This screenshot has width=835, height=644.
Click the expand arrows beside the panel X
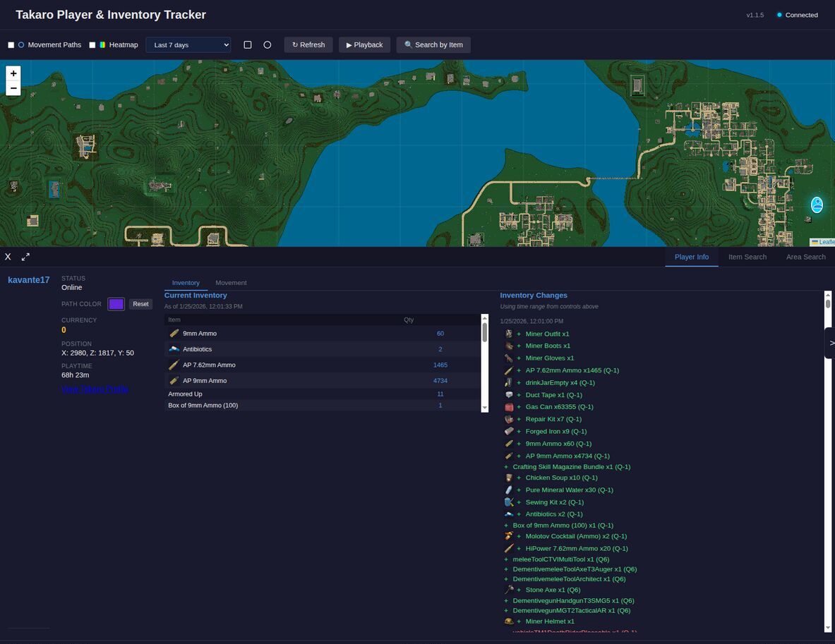tap(25, 257)
